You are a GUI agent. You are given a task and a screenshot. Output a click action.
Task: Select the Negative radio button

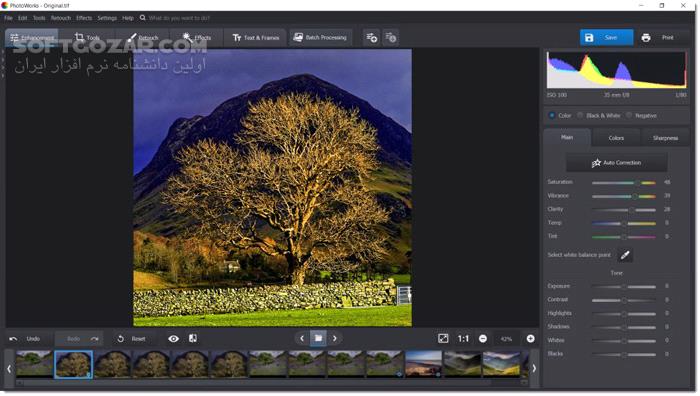pos(629,115)
